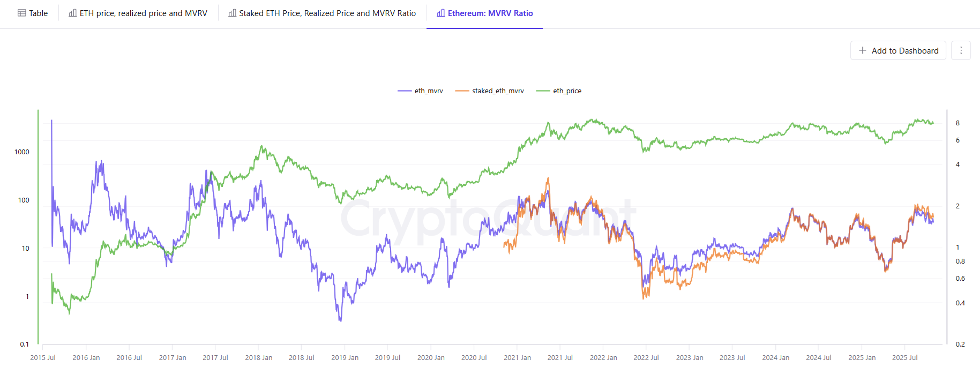Click the purple eth_mvrv legend color line
Screen dimensions: 980x375
pyautogui.click(x=405, y=91)
